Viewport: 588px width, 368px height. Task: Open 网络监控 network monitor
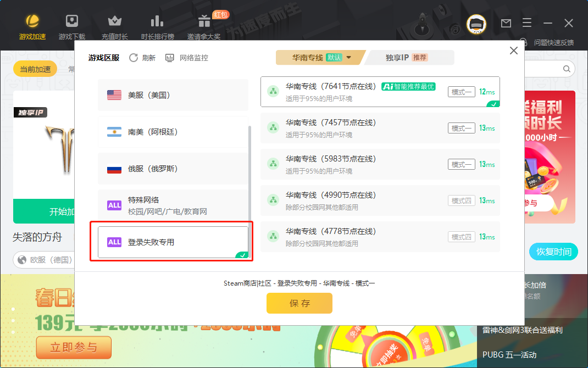[x=170, y=58]
